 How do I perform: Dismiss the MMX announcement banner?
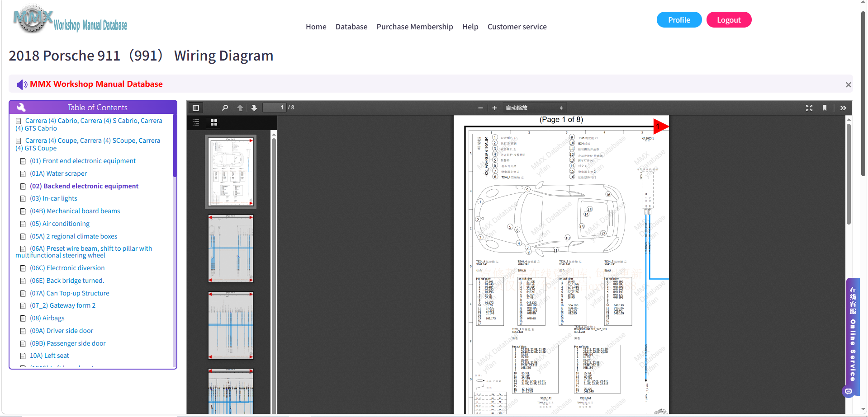(848, 85)
